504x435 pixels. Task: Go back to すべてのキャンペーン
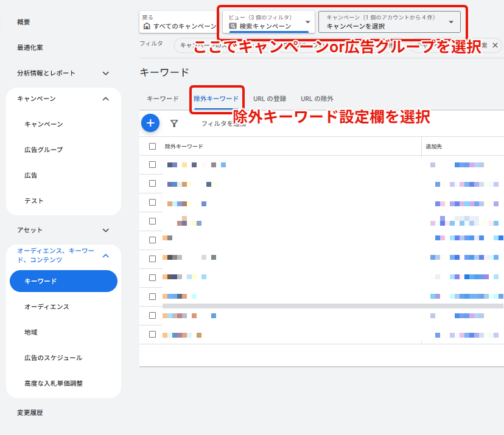[x=179, y=22]
